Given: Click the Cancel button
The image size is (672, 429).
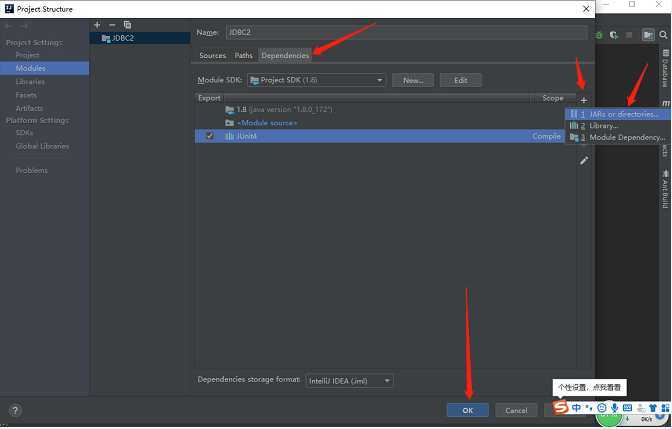Looking at the screenshot, I should (x=516, y=410).
